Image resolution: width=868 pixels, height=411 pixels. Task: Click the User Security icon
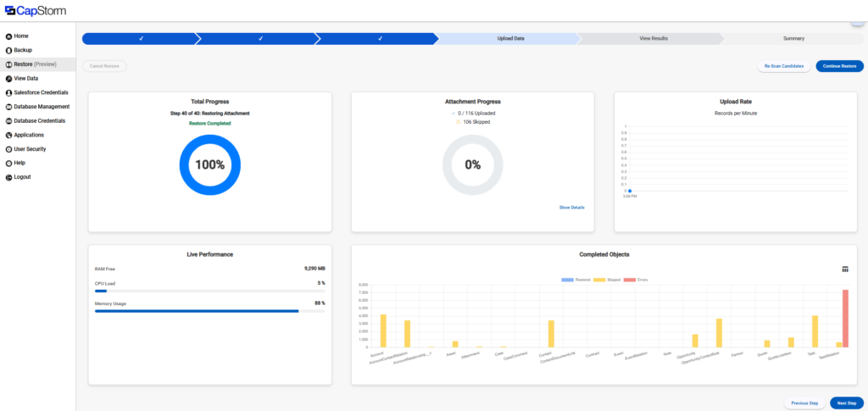tap(8, 149)
